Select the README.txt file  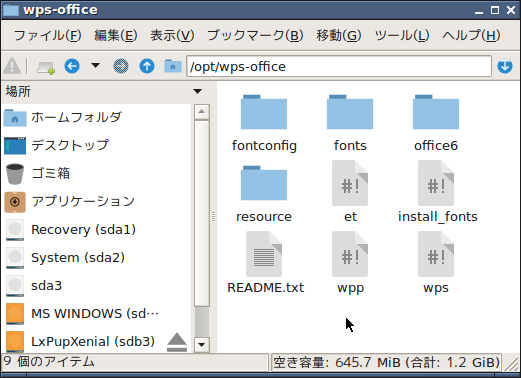[x=265, y=263]
